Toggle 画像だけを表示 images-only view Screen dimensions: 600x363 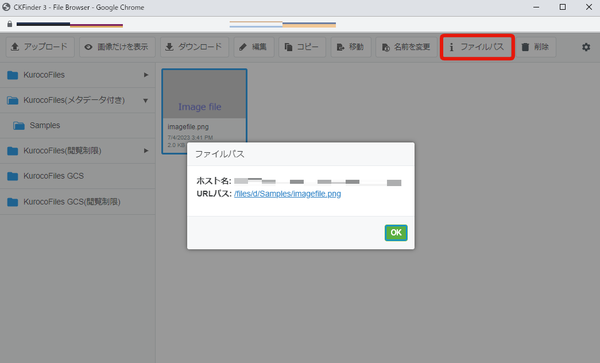pos(117,47)
